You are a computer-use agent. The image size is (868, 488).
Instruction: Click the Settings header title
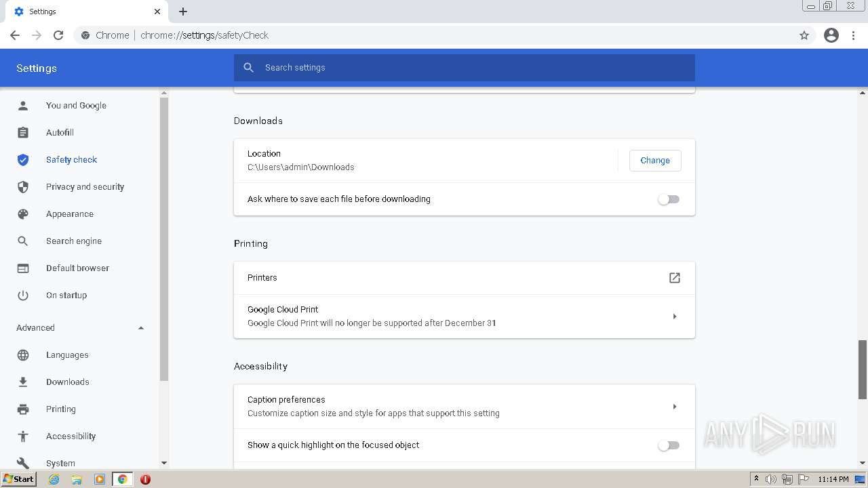(x=37, y=68)
